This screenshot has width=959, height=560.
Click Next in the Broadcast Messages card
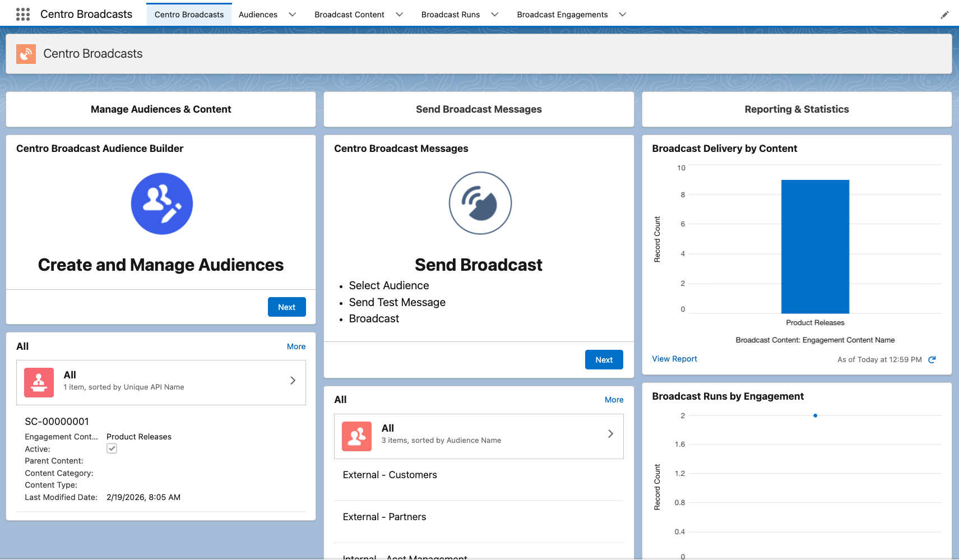(x=604, y=360)
